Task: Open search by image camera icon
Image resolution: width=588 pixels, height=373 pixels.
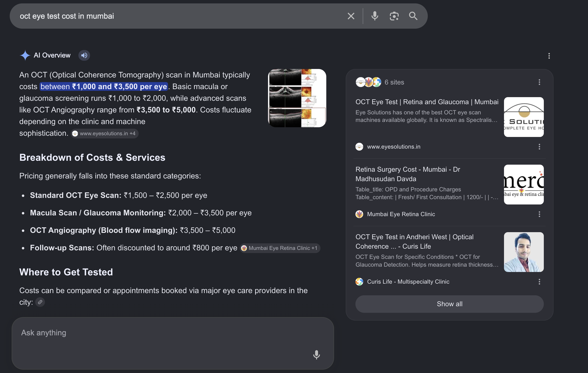Action: click(x=394, y=16)
